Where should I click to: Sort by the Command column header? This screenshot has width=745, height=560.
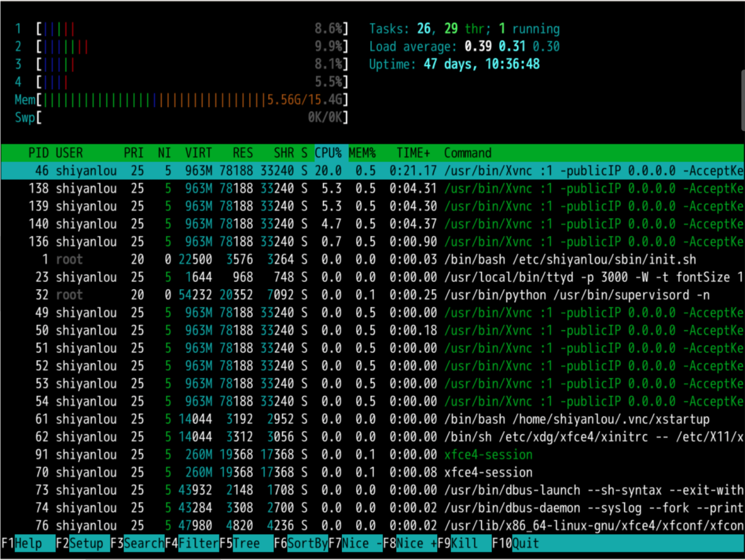coord(468,153)
